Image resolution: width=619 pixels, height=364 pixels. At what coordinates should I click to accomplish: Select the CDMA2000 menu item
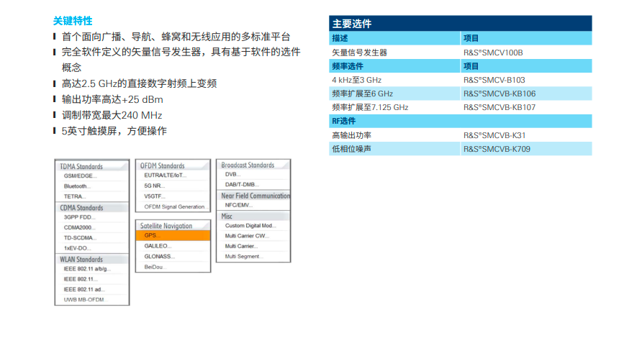click(x=79, y=227)
